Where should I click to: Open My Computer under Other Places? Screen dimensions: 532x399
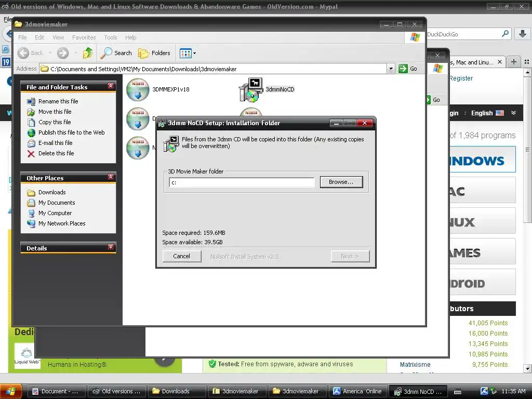tap(55, 213)
